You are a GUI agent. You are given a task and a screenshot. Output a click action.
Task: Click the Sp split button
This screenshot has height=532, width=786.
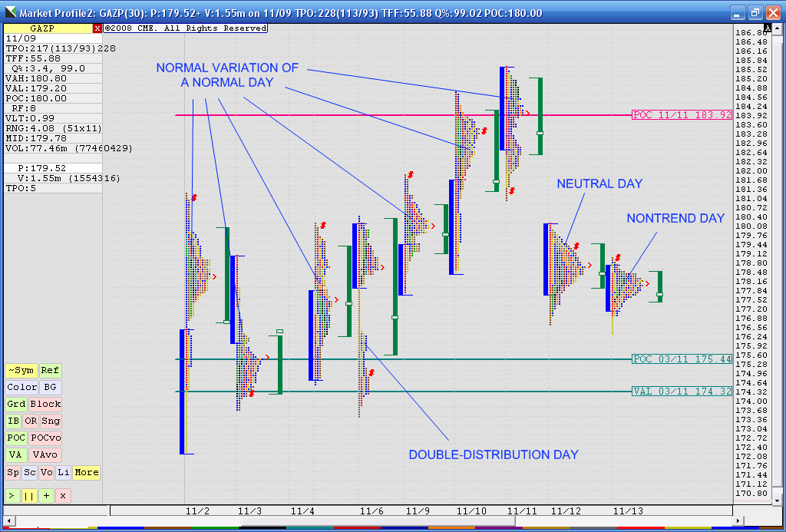click(12, 472)
